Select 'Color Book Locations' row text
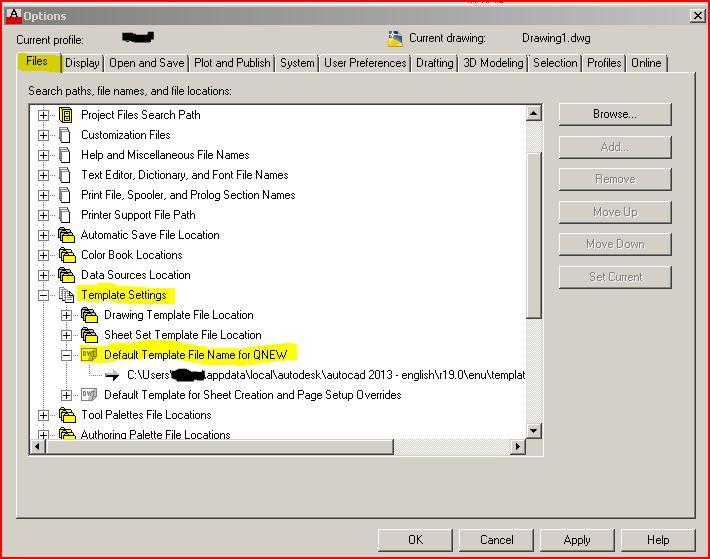Viewport: 710px width, 559px height. [131, 255]
